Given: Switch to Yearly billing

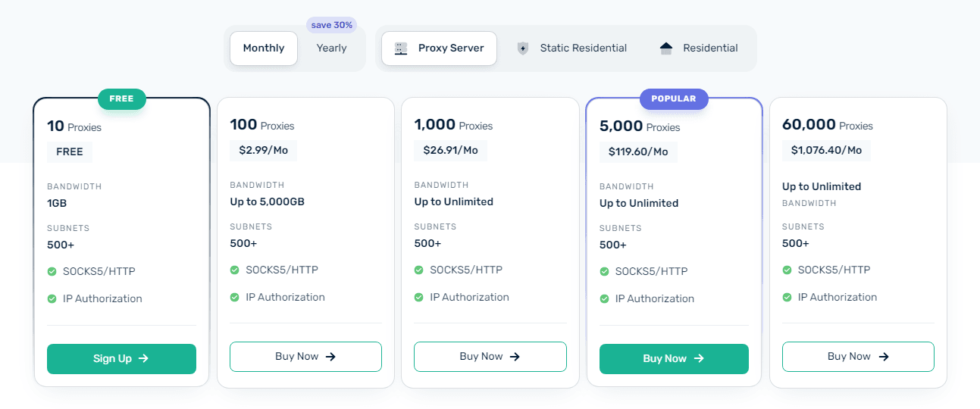Looking at the screenshot, I should (331, 48).
